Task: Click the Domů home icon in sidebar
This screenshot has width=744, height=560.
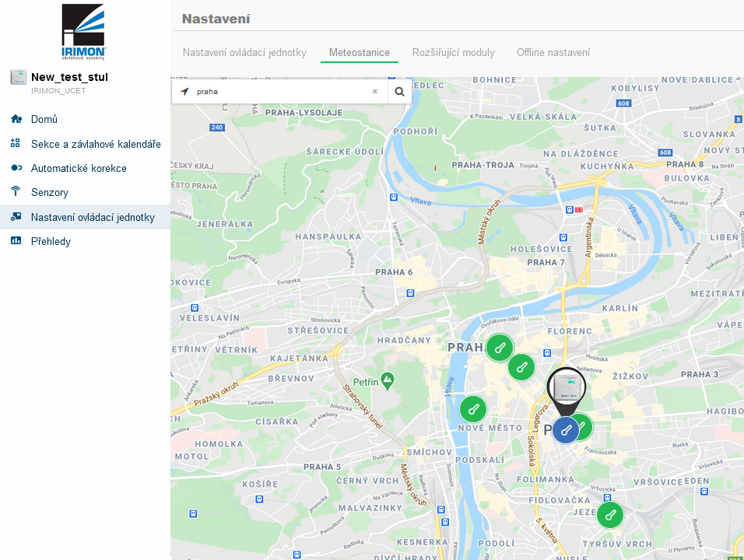Action: click(16, 119)
